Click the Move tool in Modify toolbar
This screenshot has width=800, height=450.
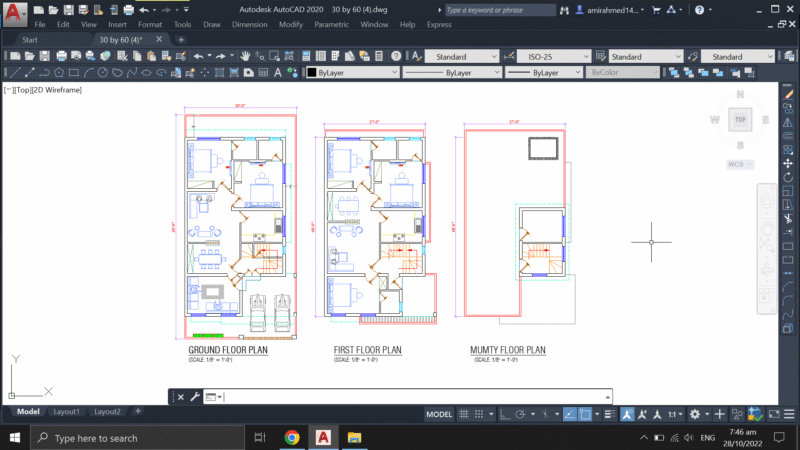click(x=788, y=163)
